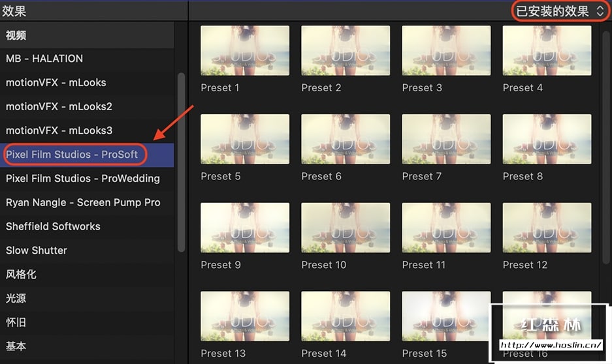Image resolution: width=612 pixels, height=364 pixels.
Task: Select the MB - HALATION category
Action: pos(87,59)
